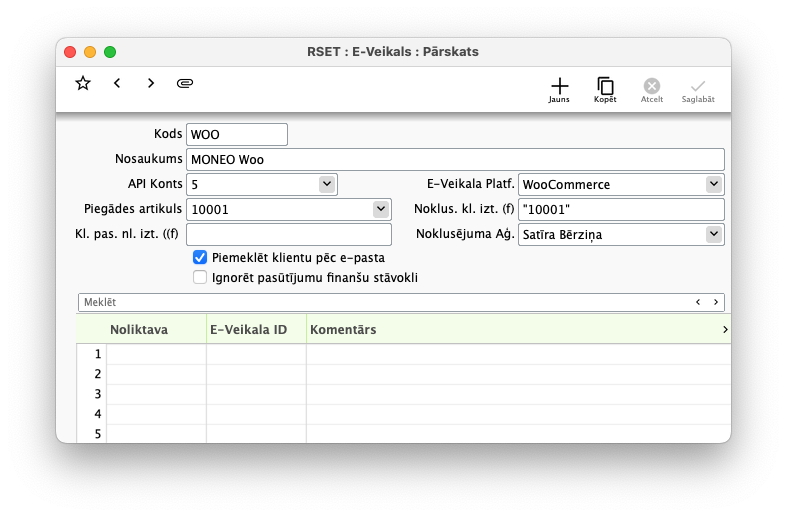Image resolution: width=787 pixels, height=517 pixels.
Task: Click the Nosaukums field
Action: tap(455, 160)
